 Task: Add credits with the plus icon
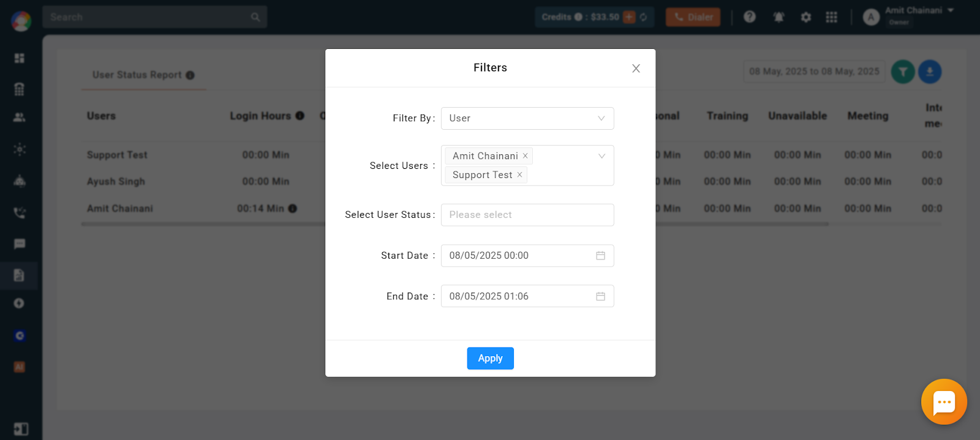coord(629,17)
